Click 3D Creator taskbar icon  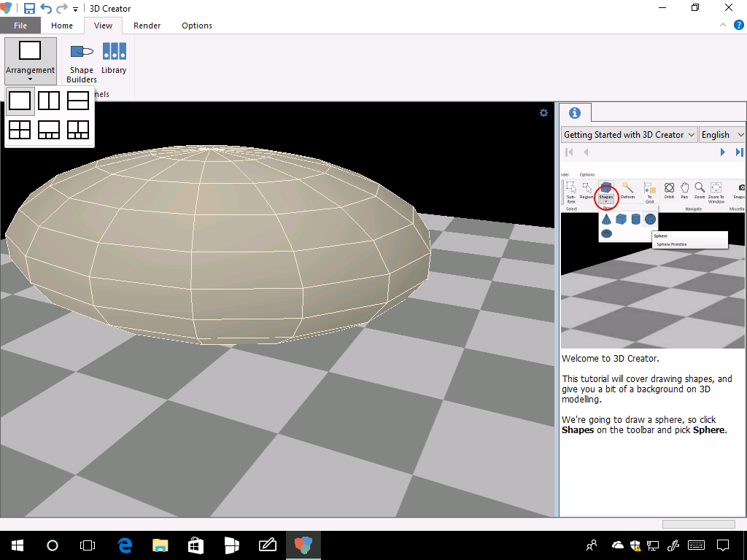[x=303, y=545]
